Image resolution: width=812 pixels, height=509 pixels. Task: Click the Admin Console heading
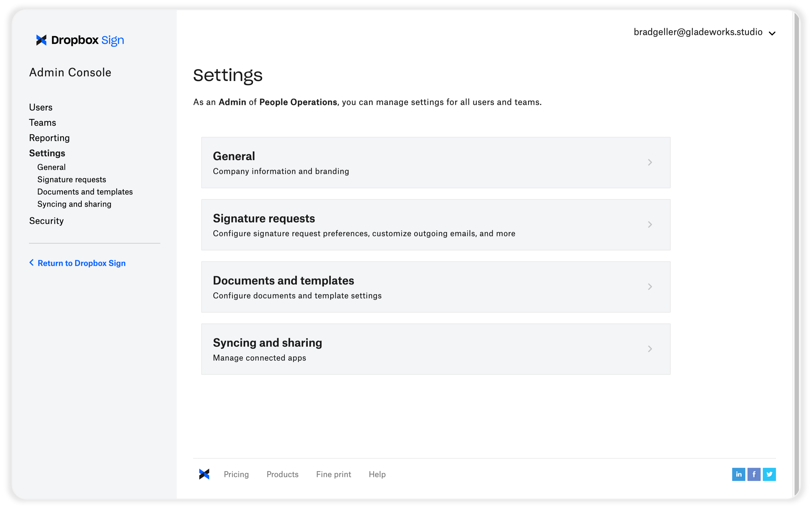pyautogui.click(x=70, y=72)
